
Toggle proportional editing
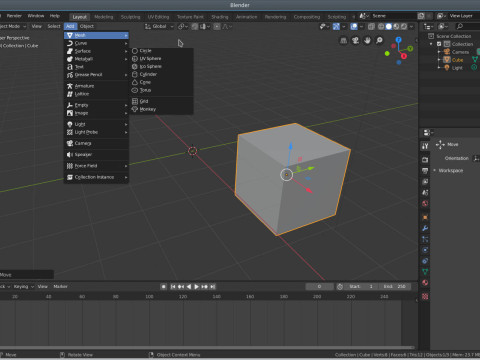coord(217,26)
